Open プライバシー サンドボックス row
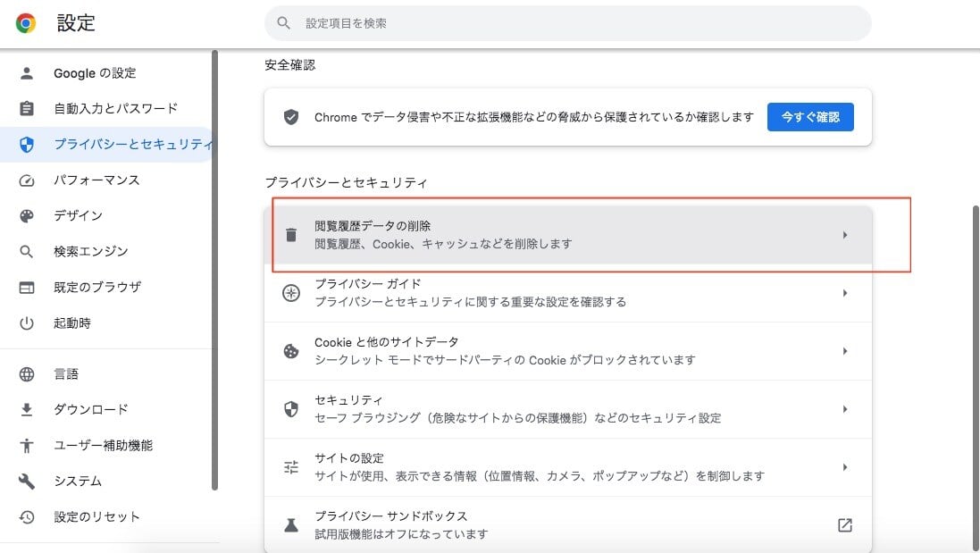This screenshot has height=553, width=980. [567, 525]
